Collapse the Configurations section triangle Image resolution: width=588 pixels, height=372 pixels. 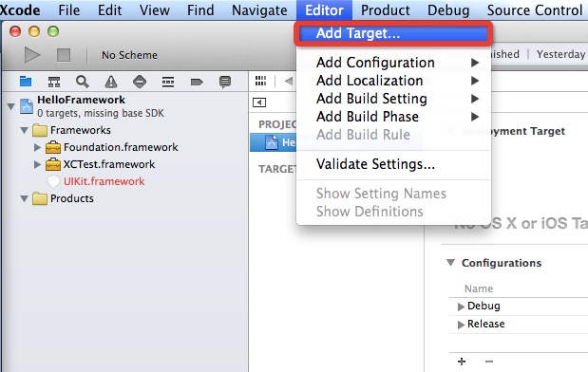(451, 262)
